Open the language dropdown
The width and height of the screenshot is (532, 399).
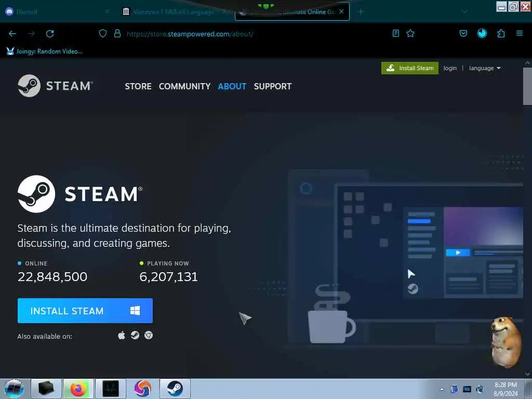(485, 68)
